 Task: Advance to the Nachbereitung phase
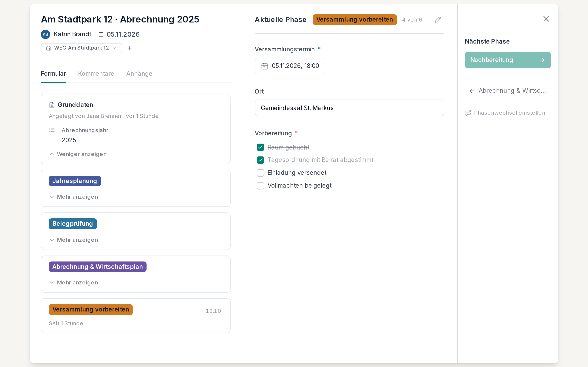508,60
